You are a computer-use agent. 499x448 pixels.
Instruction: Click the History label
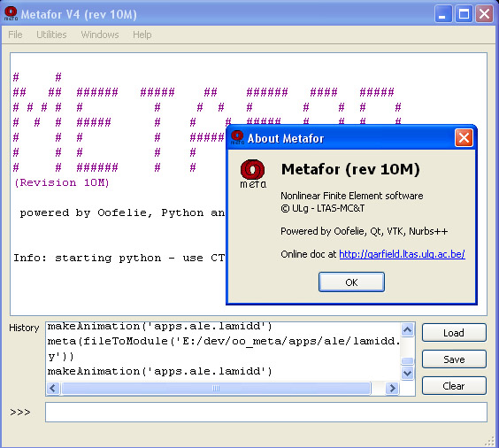(x=24, y=328)
